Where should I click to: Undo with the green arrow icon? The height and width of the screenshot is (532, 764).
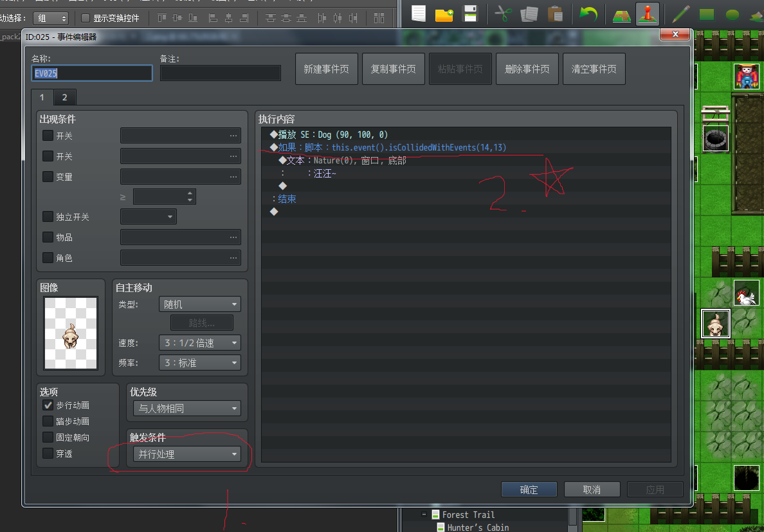click(x=588, y=14)
